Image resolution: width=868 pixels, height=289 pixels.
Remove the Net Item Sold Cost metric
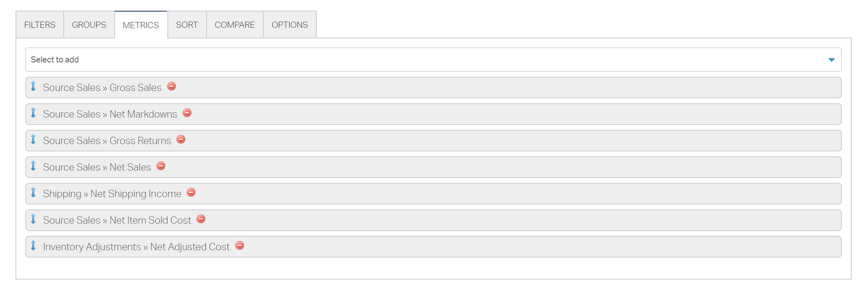201,219
